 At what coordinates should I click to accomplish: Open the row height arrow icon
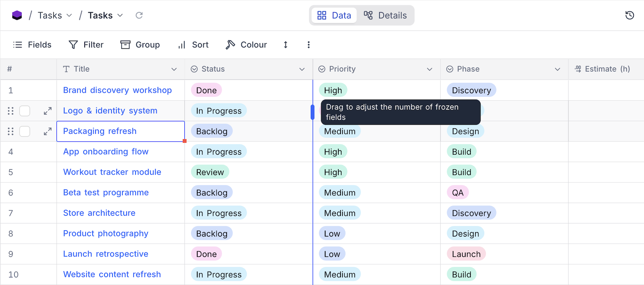pyautogui.click(x=285, y=45)
